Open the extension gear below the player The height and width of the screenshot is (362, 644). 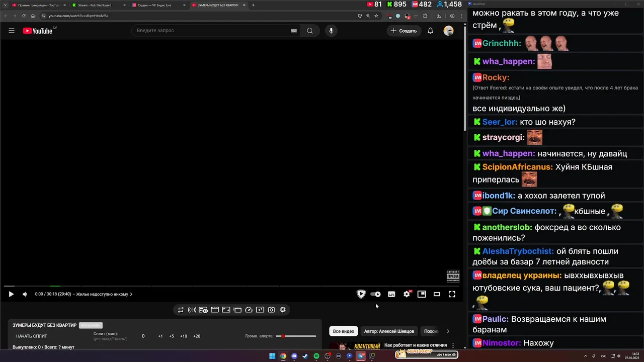click(x=283, y=310)
